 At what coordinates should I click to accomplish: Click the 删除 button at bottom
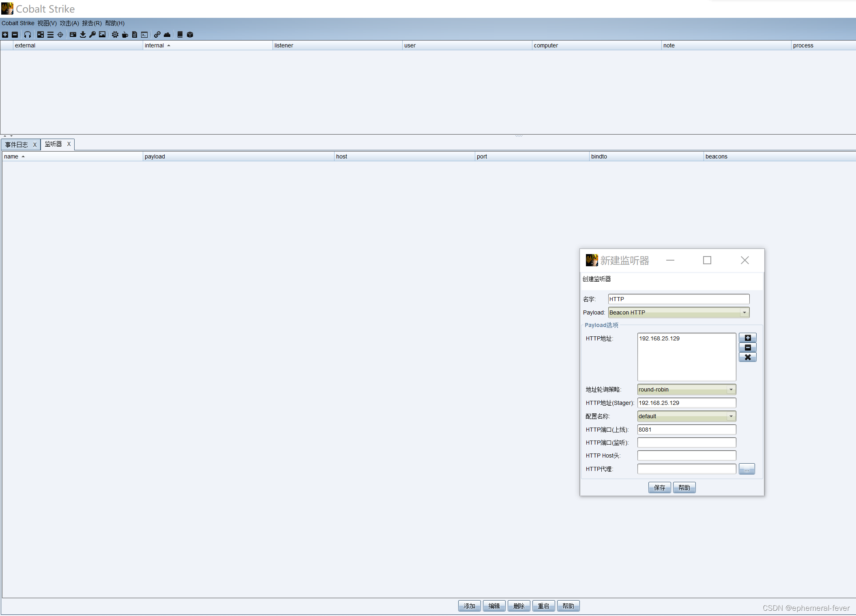click(x=519, y=606)
